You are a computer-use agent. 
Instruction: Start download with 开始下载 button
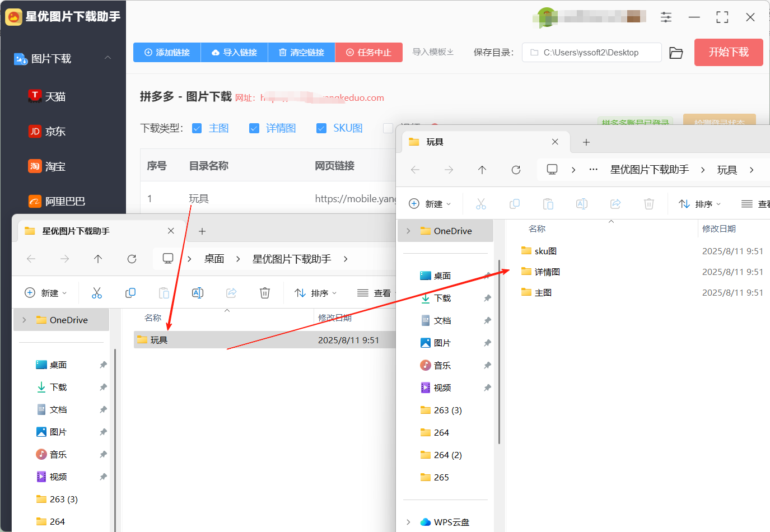pyautogui.click(x=729, y=52)
